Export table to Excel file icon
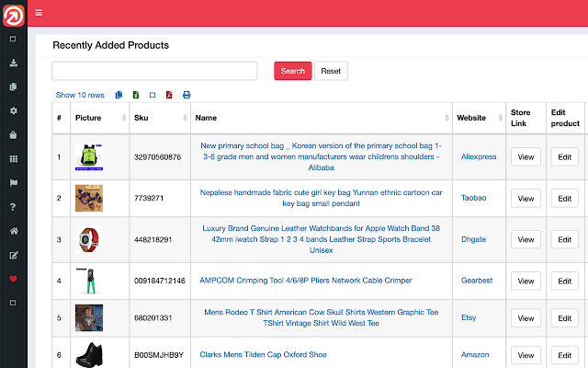 point(136,95)
